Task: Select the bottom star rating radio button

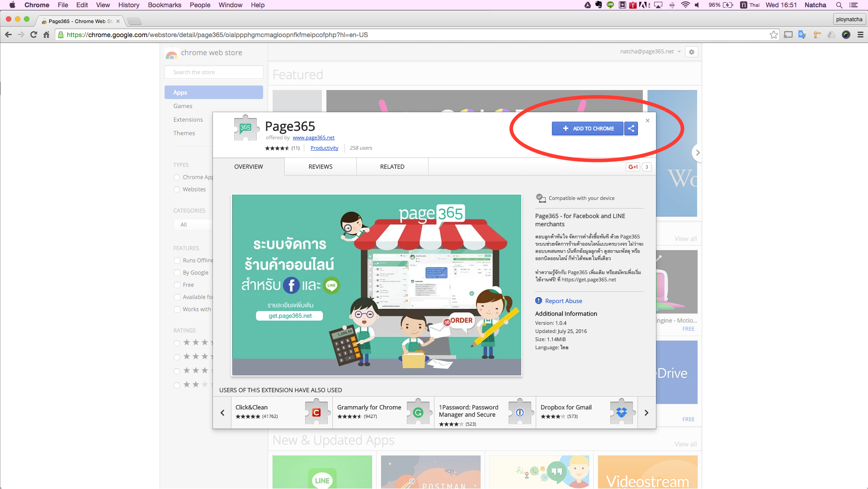Action: click(177, 385)
